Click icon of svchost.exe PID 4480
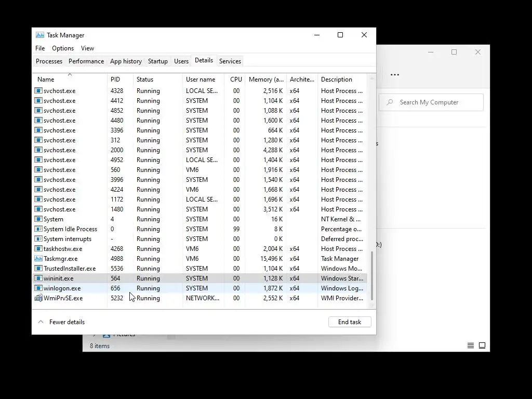Image resolution: width=532 pixels, height=399 pixels. 38,120
